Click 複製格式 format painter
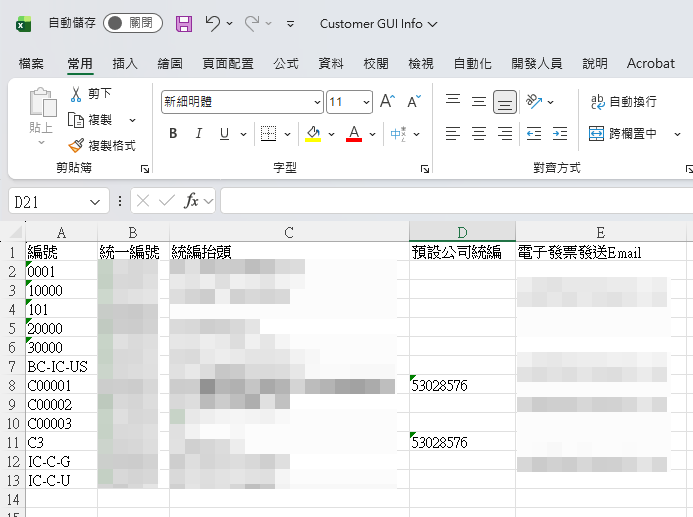This screenshot has height=517, width=693. pos(102,145)
